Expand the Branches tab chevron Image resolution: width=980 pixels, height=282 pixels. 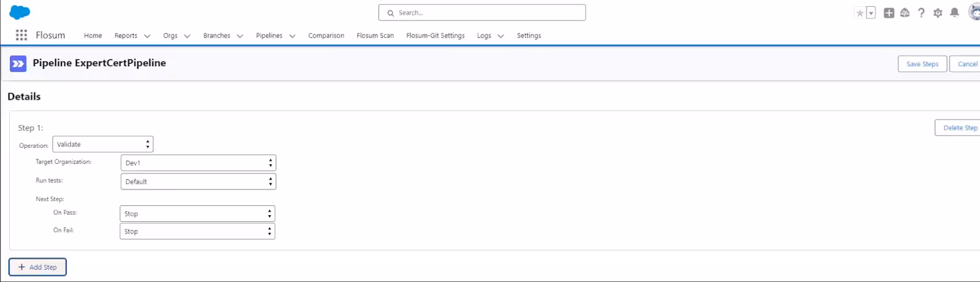pyautogui.click(x=240, y=36)
